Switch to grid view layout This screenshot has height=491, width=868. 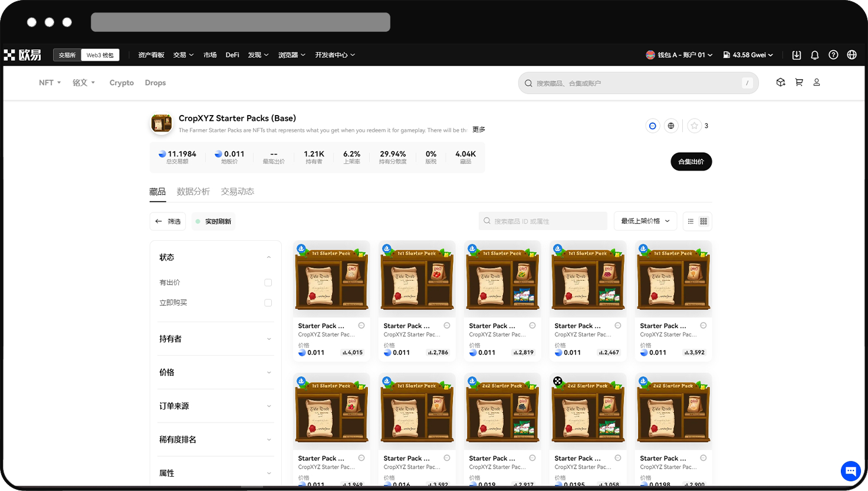pos(703,221)
